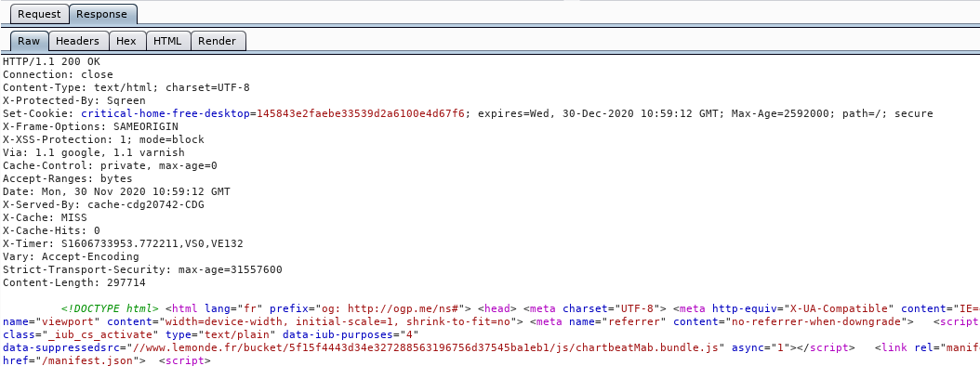The height and width of the screenshot is (366, 980).
Task: Click the X-Protected-By: Sqreen header
Action: tap(74, 100)
